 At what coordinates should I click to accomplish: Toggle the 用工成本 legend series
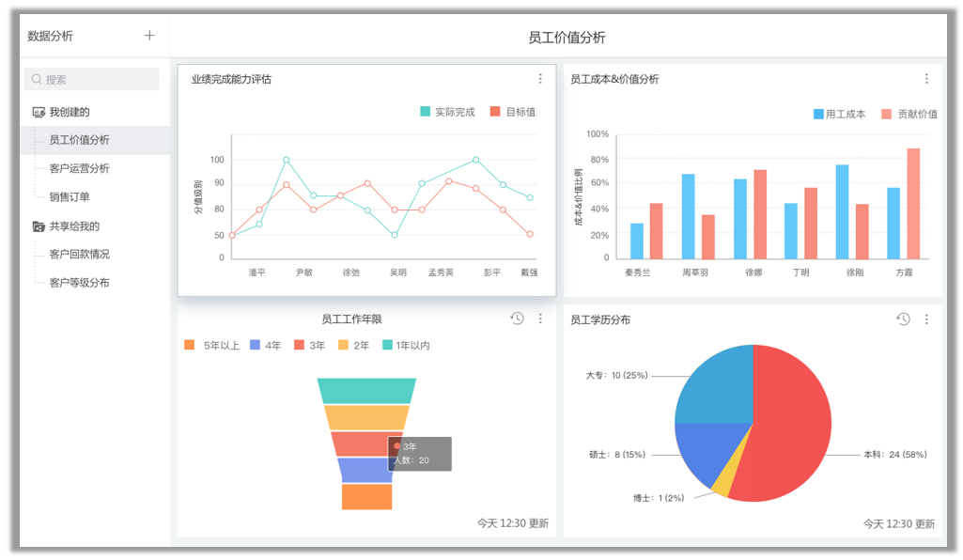click(x=839, y=114)
